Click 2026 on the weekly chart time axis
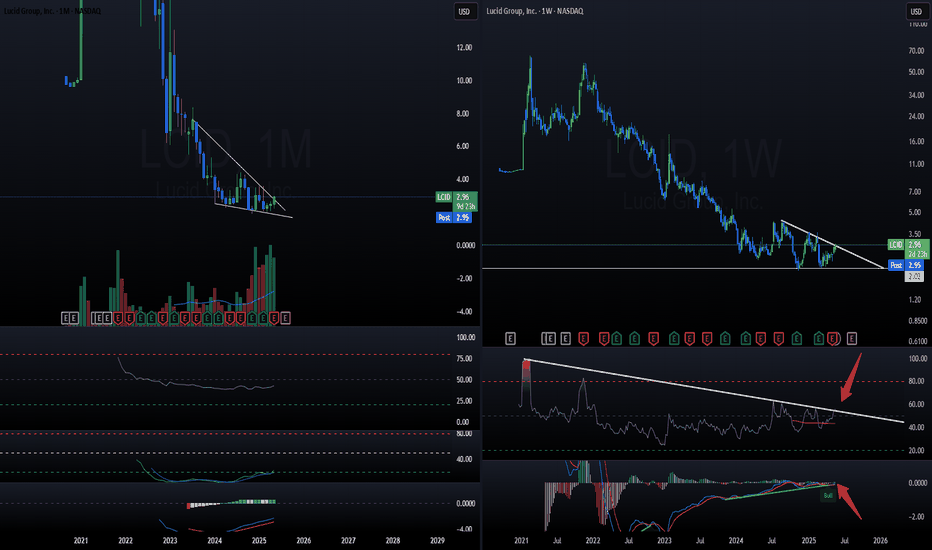The image size is (932, 550). 880,540
